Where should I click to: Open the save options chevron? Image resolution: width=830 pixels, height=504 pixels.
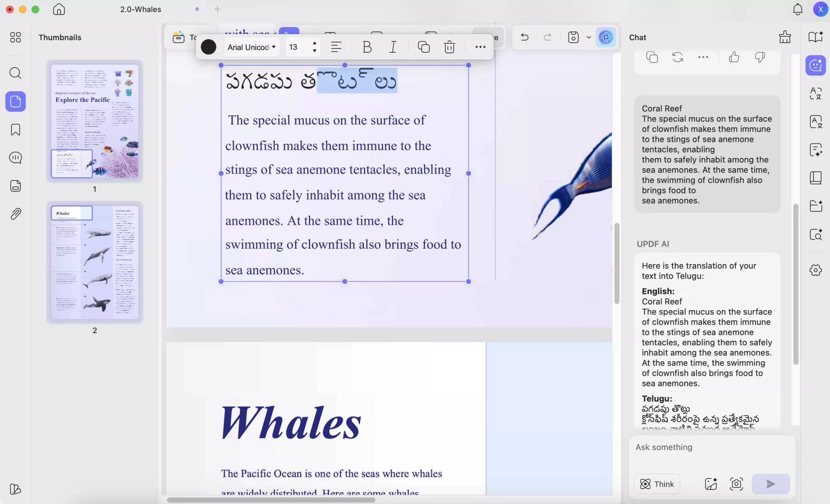(589, 37)
